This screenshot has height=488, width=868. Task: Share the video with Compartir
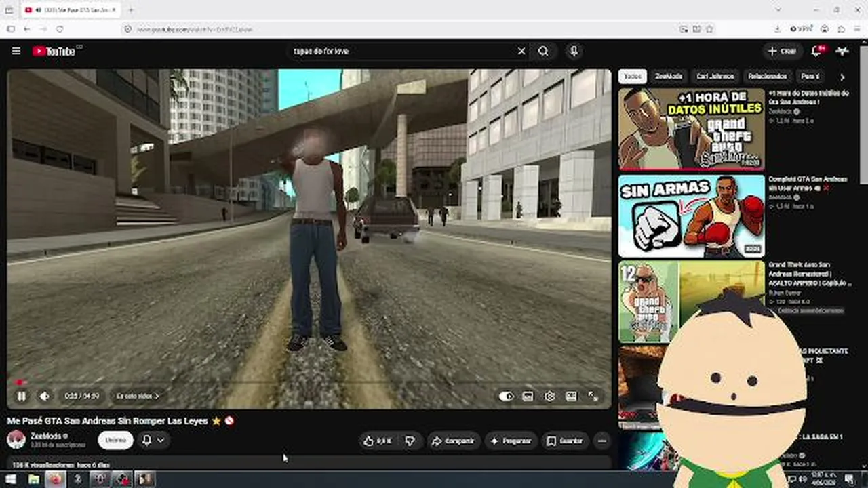tap(454, 441)
